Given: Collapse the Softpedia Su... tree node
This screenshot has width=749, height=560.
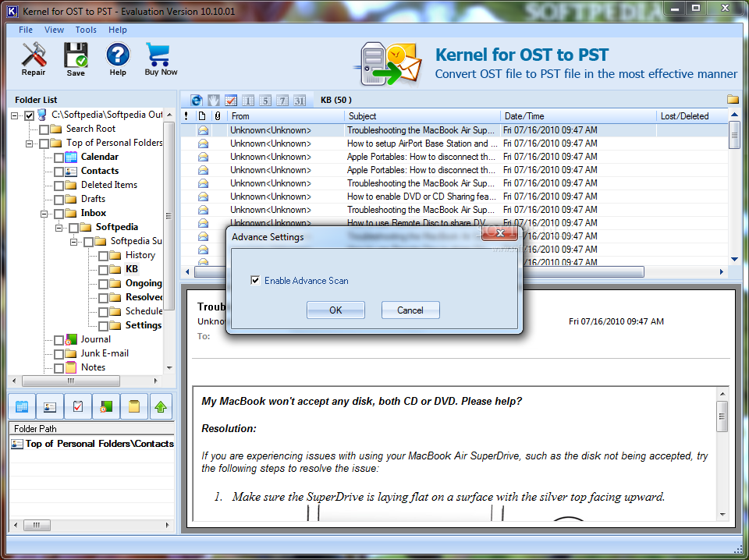Looking at the screenshot, I should (x=74, y=242).
